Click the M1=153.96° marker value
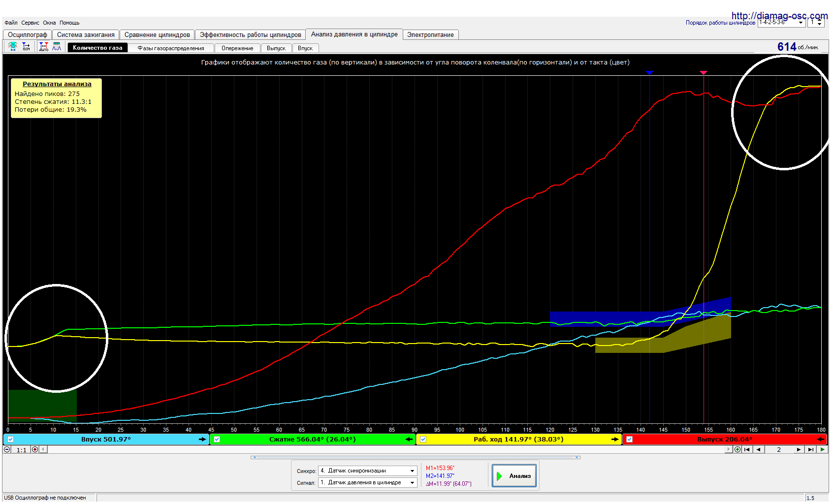Screen dimensions: 835x504 pos(440,468)
